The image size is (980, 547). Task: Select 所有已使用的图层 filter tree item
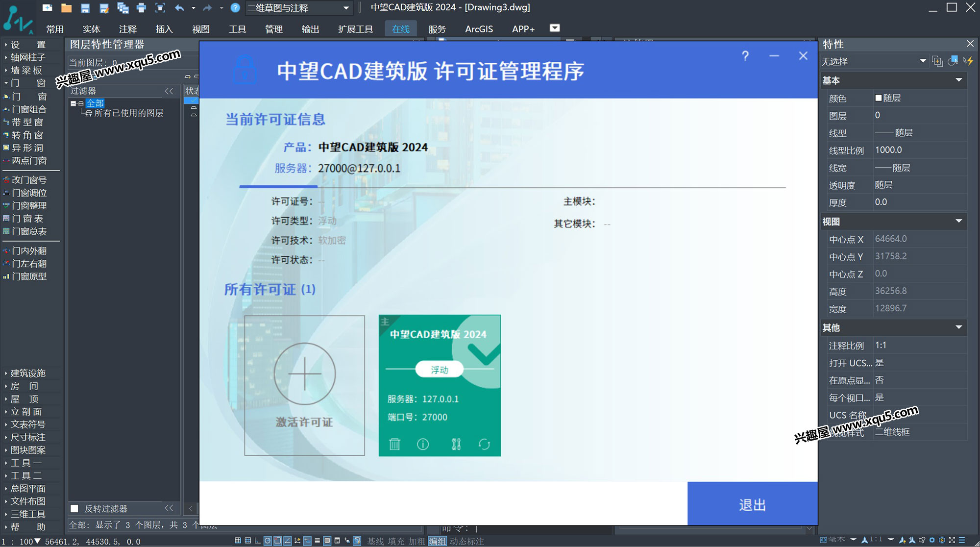128,113
